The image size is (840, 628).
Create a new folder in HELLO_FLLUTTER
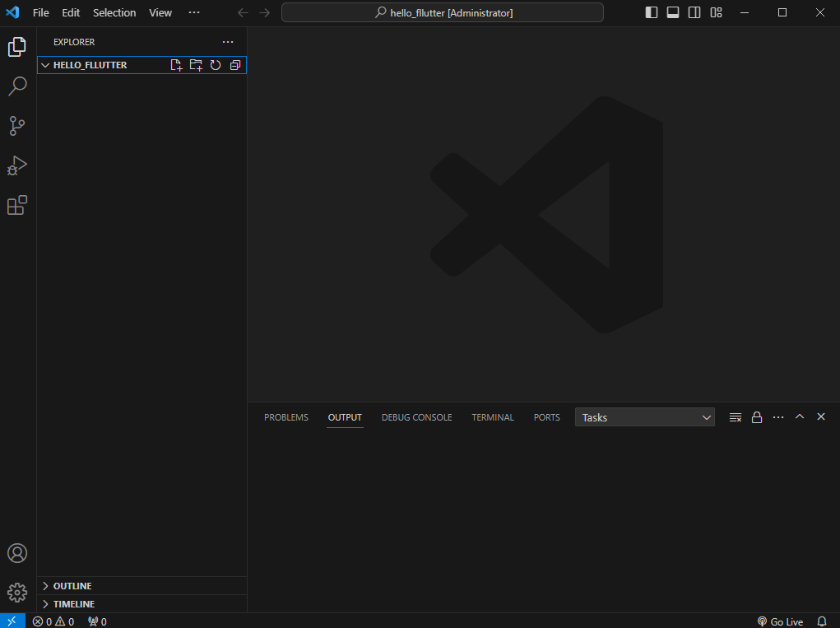pyautogui.click(x=196, y=65)
